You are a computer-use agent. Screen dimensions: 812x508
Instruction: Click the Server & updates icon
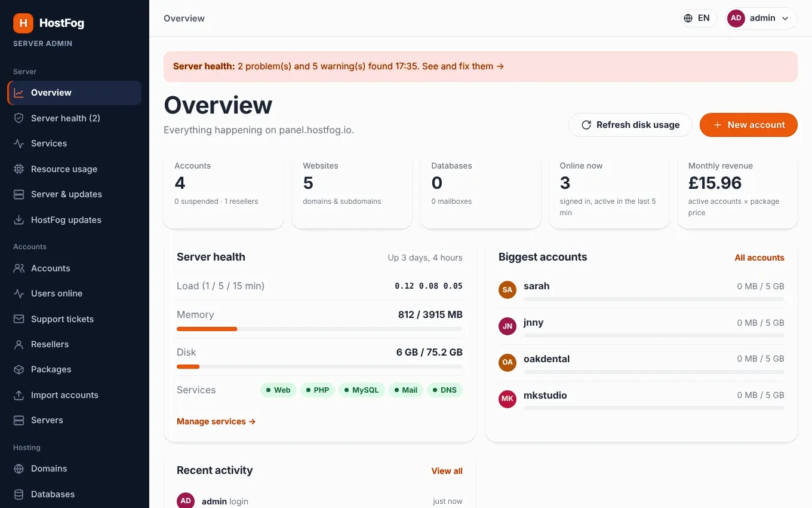pyautogui.click(x=19, y=194)
